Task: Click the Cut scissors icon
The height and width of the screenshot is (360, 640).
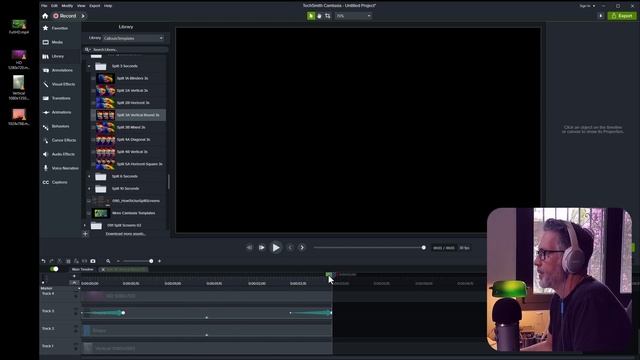Action: (60, 261)
